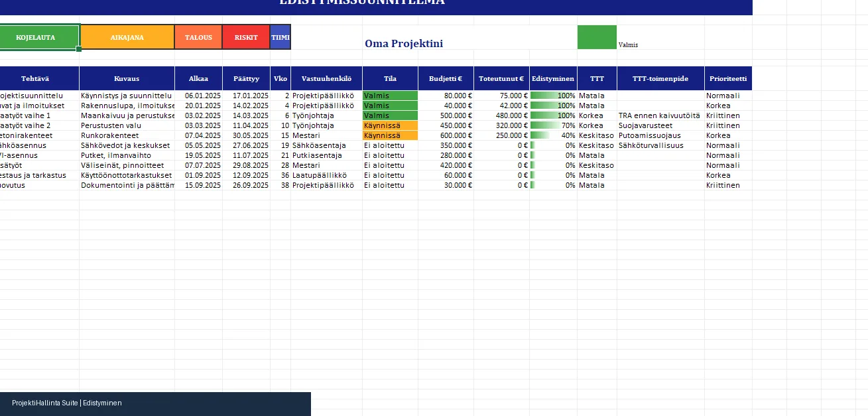Select the "Suojavarusteet" safety action cell
868x416 pixels.
(x=660, y=125)
